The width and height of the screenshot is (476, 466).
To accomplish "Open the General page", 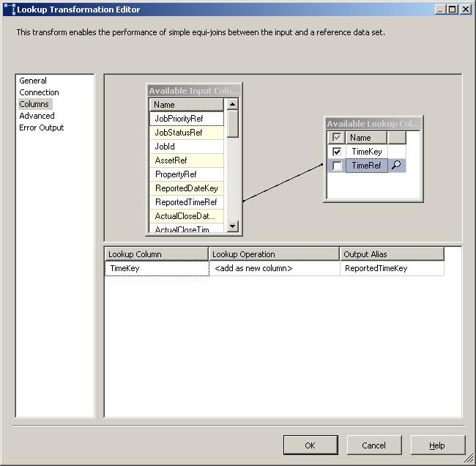I will tap(33, 81).
